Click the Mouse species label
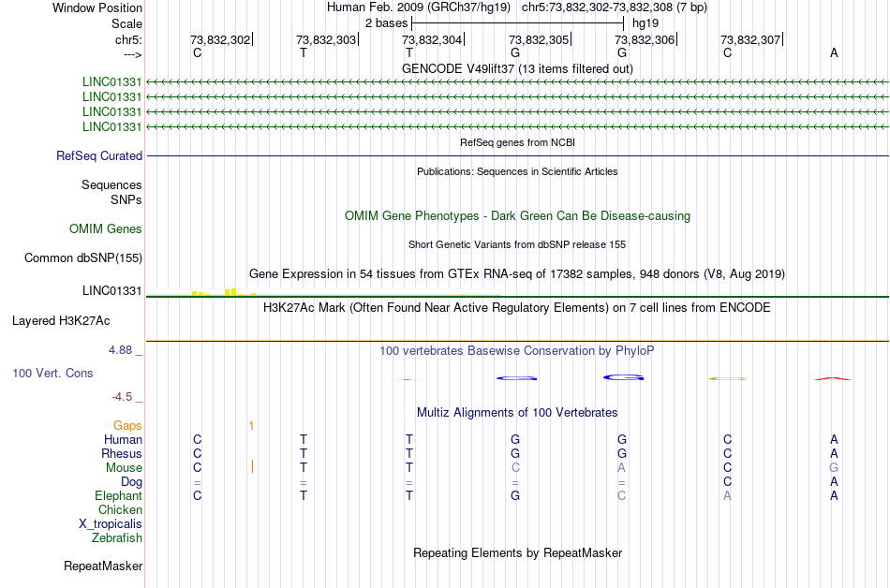890x588 pixels. (124, 468)
